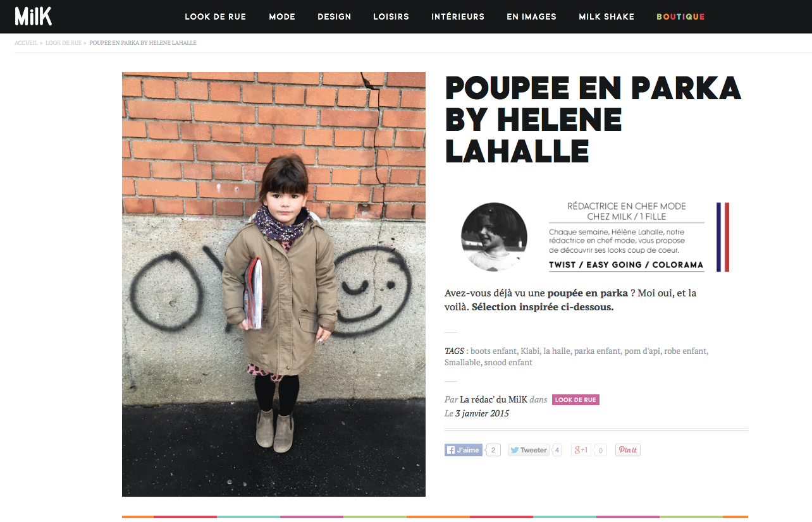Select INTÉRIEURS in the top navigation
Viewport: 812px width, 522px height.
pos(458,16)
